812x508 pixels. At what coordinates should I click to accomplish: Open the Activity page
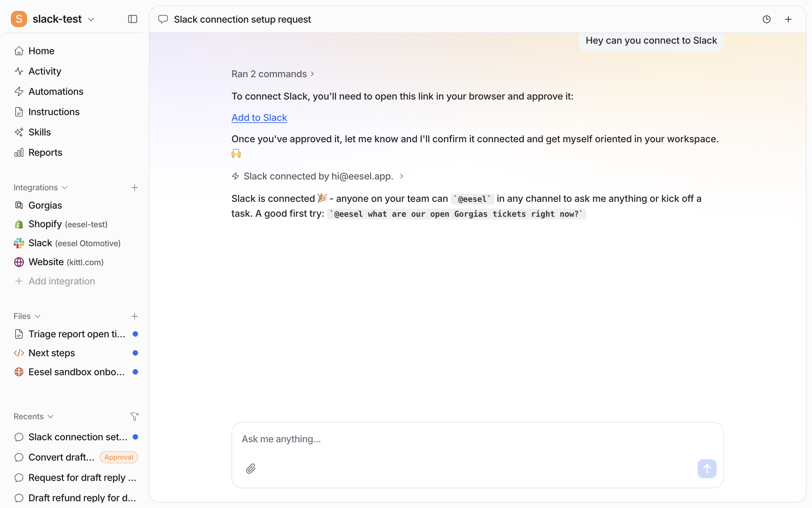click(74, 71)
